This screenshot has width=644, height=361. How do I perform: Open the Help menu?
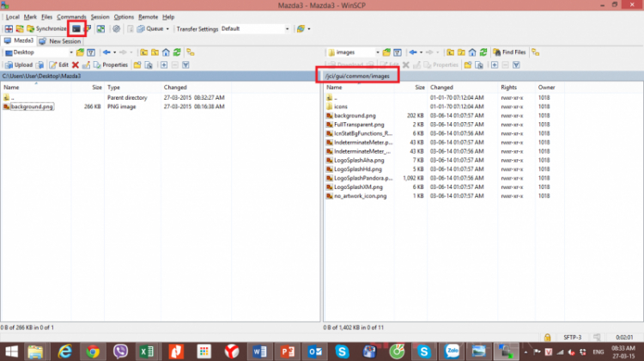pyautogui.click(x=168, y=17)
